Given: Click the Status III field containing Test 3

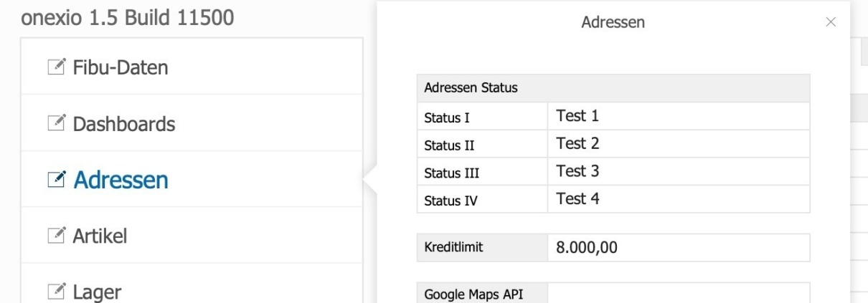Looking at the screenshot, I should click(678, 172).
